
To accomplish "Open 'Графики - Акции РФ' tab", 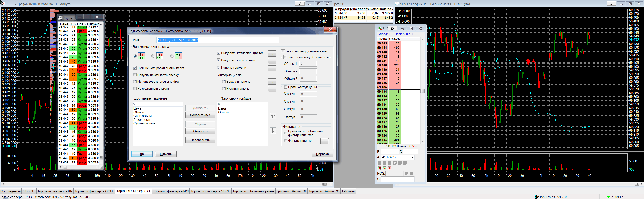I will (x=291, y=191).
